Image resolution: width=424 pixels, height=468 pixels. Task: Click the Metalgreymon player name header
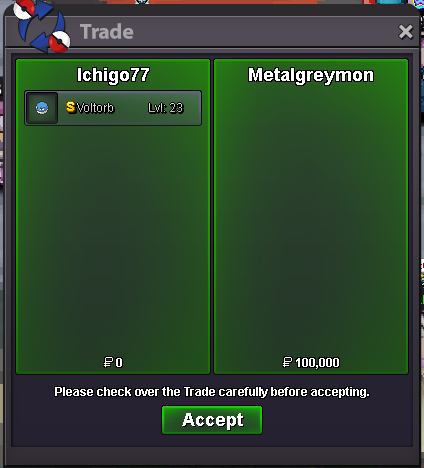[311, 75]
